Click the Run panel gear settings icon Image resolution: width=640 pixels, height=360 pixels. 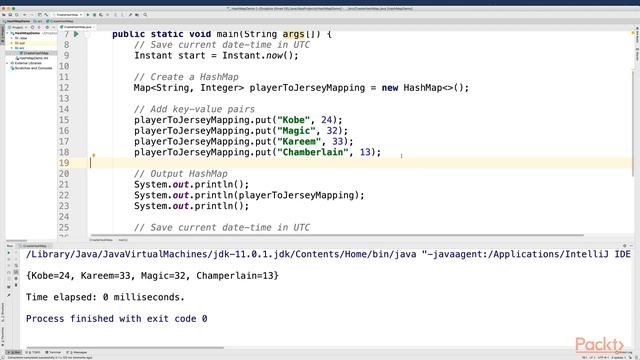624,246
